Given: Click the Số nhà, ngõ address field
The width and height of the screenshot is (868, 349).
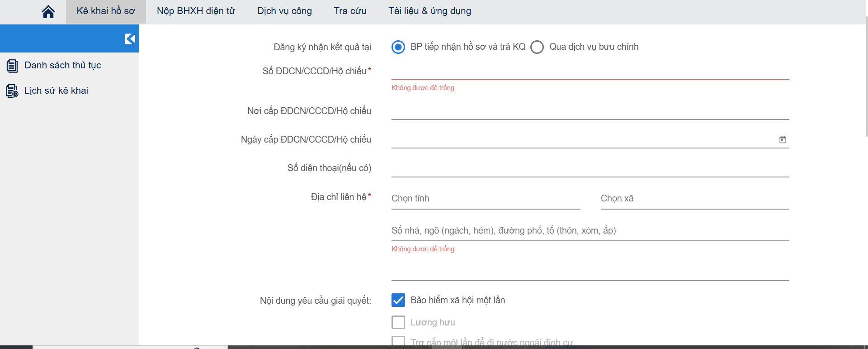Looking at the screenshot, I should [x=590, y=231].
